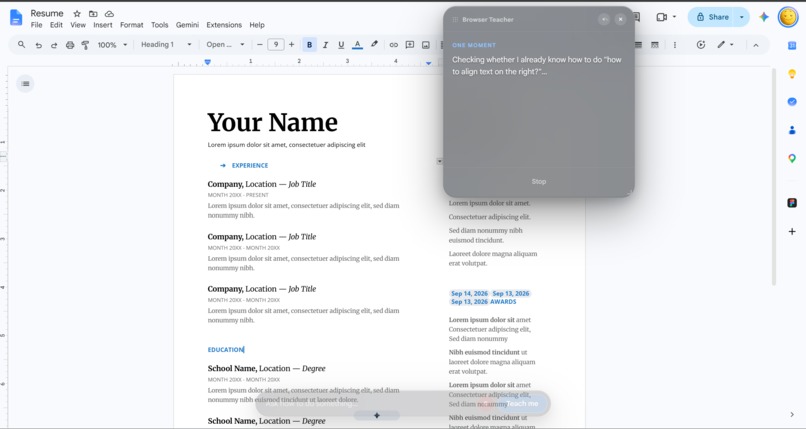This screenshot has height=429, width=806.
Task: Open the editing mode pencil dropdown
Action: click(725, 45)
